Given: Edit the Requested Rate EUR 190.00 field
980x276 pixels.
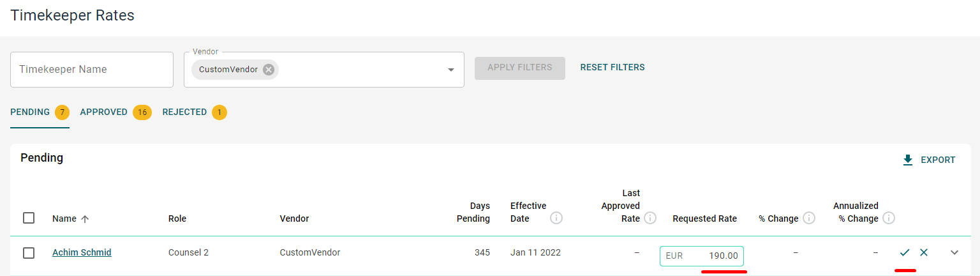Looking at the screenshot, I should (x=702, y=256).
